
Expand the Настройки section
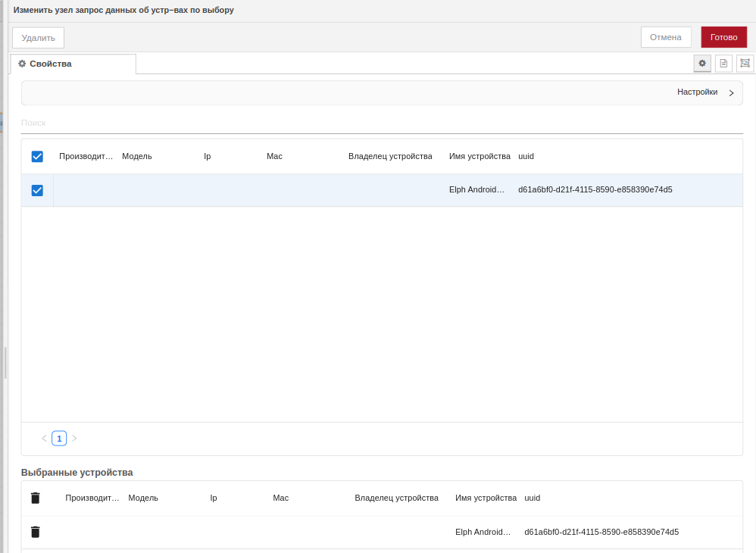point(705,92)
